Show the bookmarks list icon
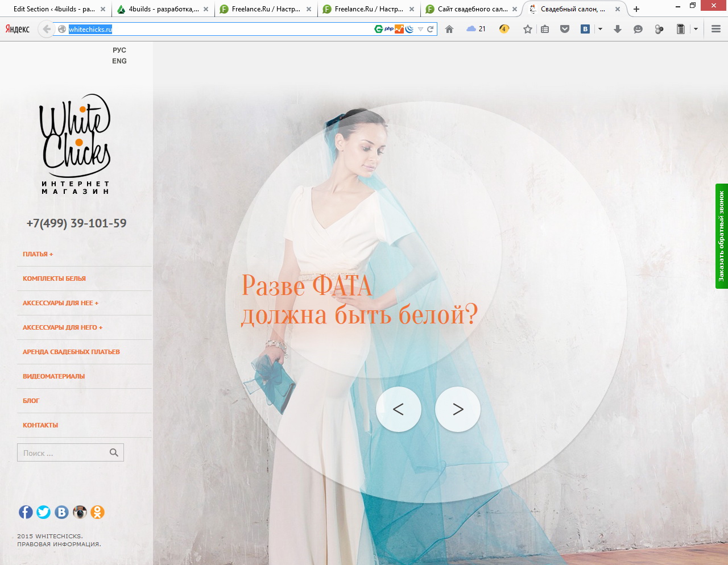Screen dimensions: 728x565 click(x=545, y=29)
